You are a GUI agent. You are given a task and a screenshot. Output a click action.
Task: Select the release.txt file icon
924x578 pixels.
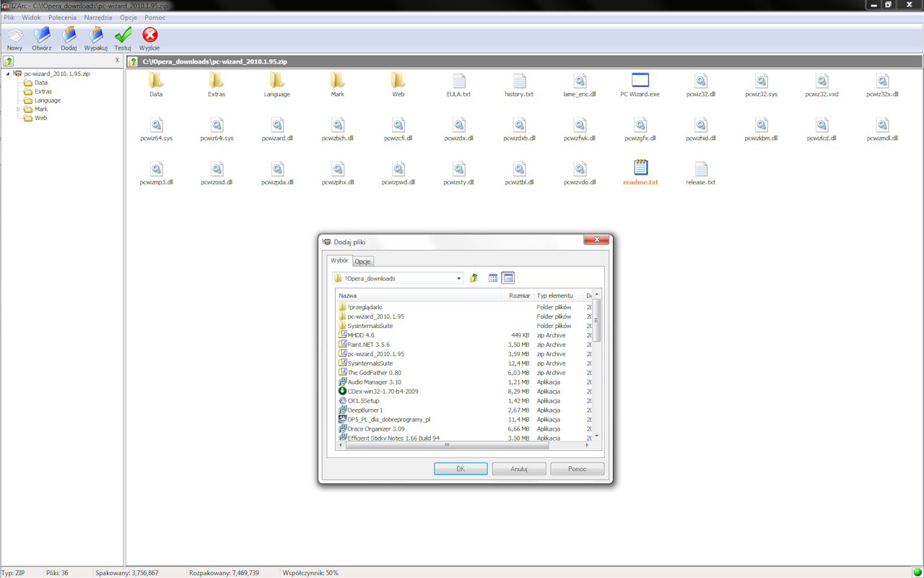(701, 168)
